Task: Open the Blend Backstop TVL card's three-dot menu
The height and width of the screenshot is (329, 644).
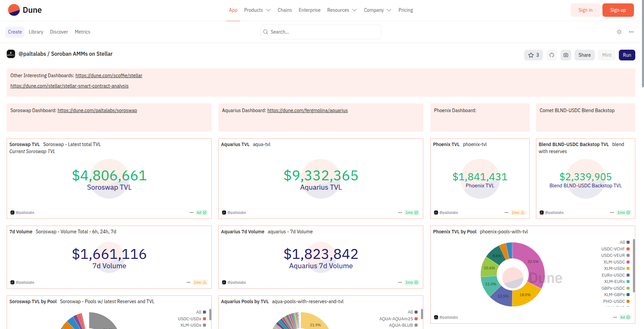Action: (612, 213)
